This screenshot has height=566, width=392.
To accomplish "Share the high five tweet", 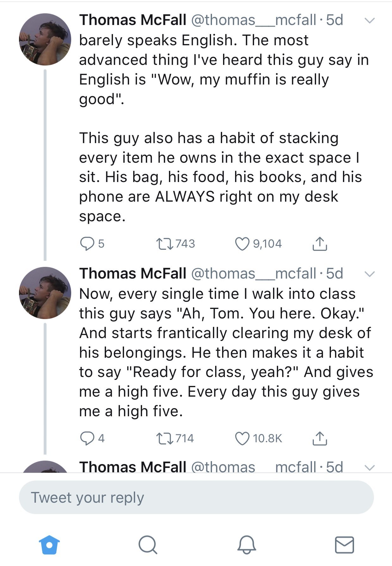I will pos(320,438).
